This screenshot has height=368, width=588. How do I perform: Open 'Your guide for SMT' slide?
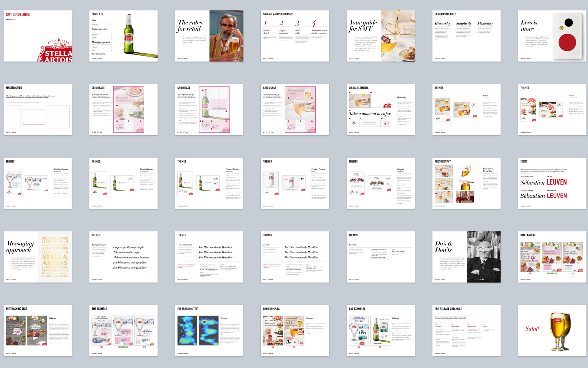point(381,36)
